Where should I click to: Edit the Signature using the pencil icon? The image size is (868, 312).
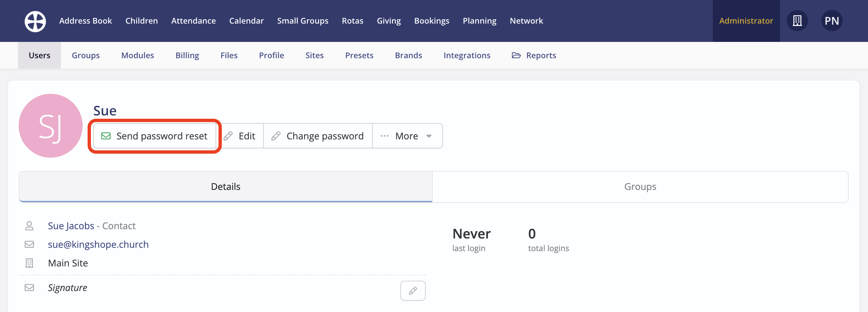pyautogui.click(x=413, y=290)
